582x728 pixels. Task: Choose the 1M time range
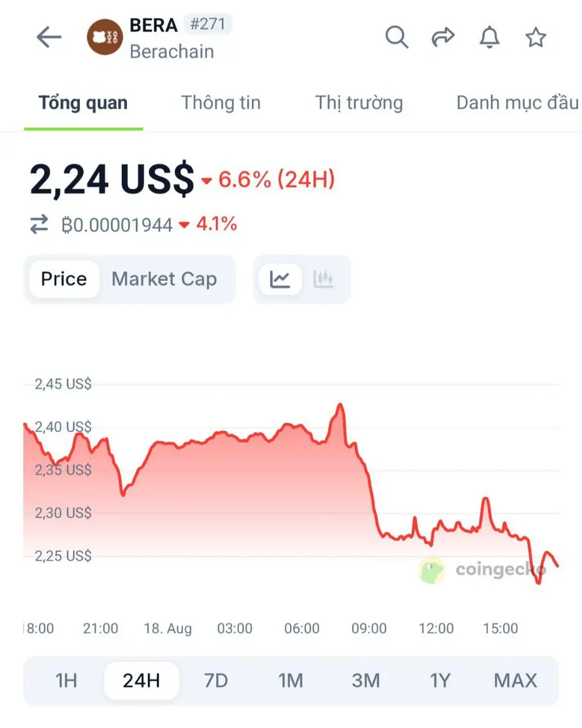(x=291, y=681)
